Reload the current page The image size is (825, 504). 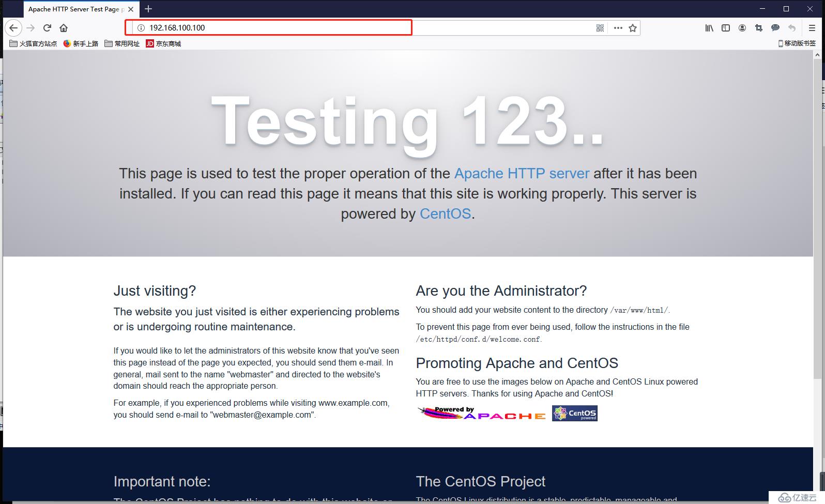point(47,28)
